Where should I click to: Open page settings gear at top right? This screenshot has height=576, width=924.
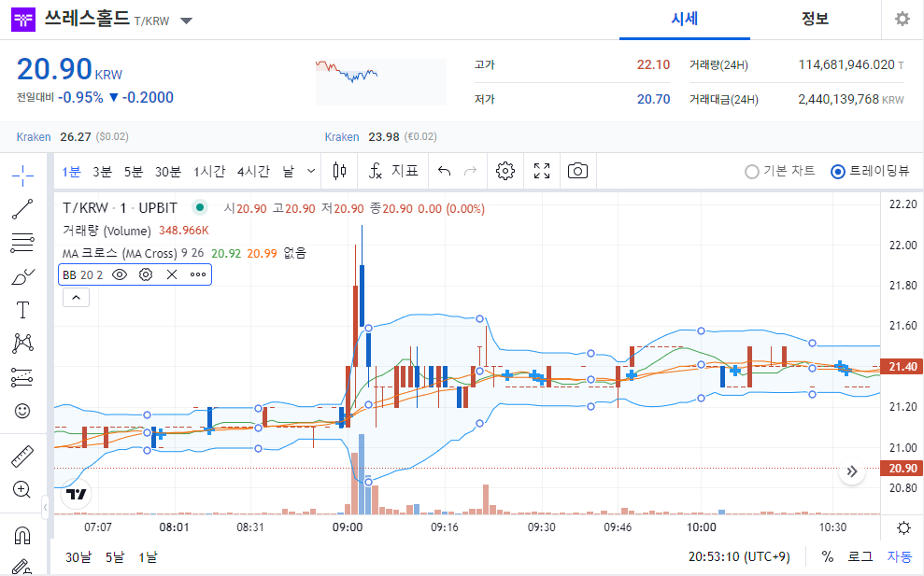click(903, 19)
